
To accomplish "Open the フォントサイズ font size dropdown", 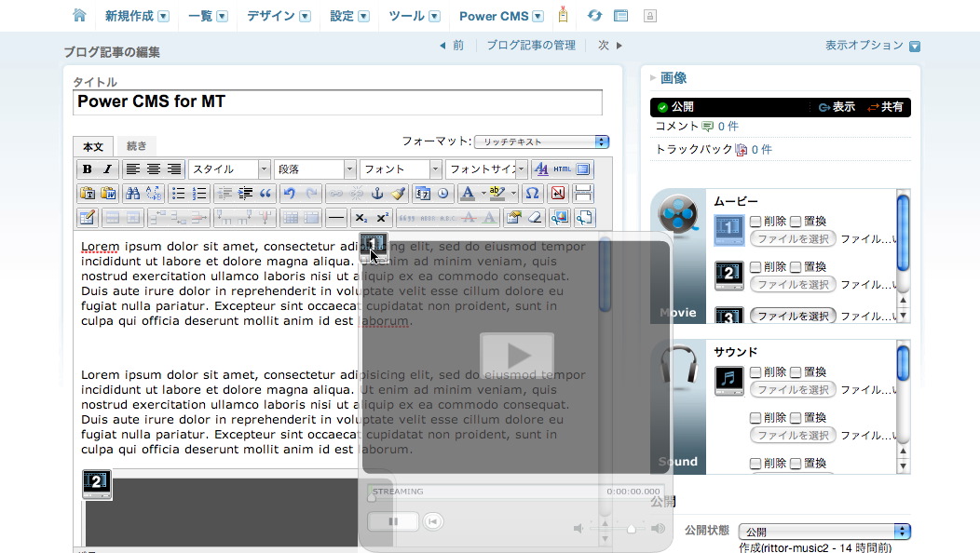I will (x=487, y=169).
